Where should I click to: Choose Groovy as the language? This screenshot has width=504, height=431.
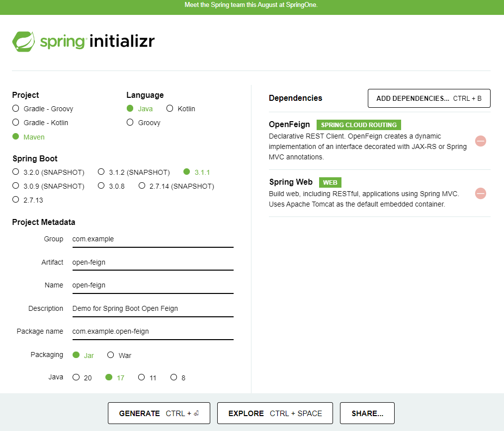click(143, 122)
